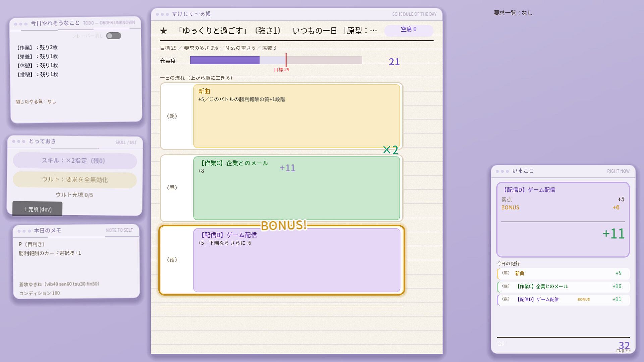Click the ×2 multiplier mark
The width and height of the screenshot is (644, 362).
391,150
